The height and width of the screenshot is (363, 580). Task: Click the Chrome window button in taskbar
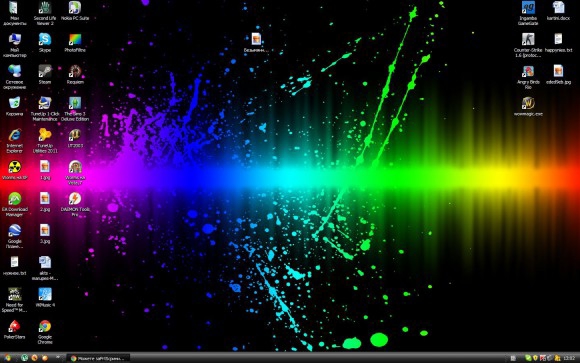[98, 358]
